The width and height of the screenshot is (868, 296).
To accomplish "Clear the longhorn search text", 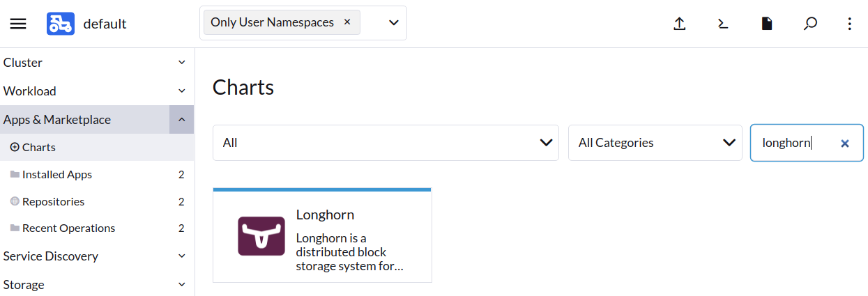I will (x=845, y=143).
